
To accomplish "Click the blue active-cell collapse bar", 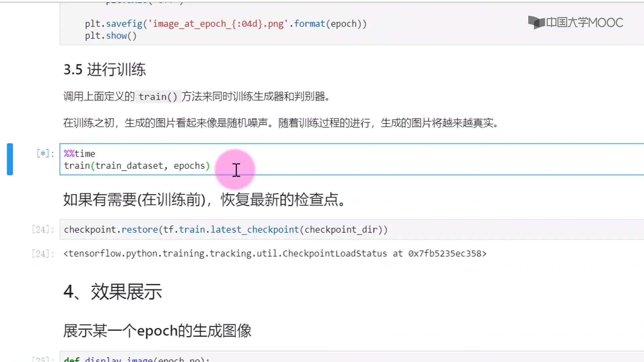I will 10,159.
